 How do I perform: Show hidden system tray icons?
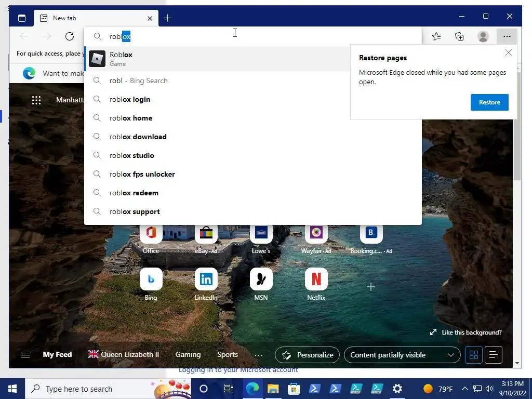(x=465, y=389)
